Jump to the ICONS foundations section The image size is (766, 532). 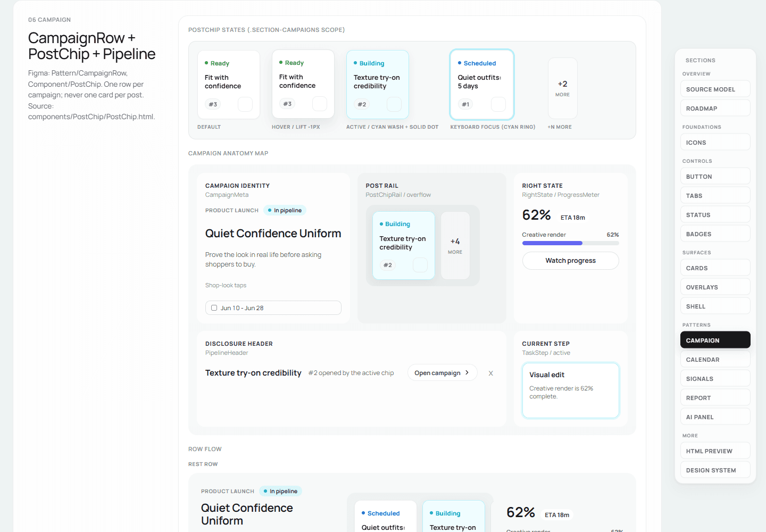pyautogui.click(x=715, y=143)
